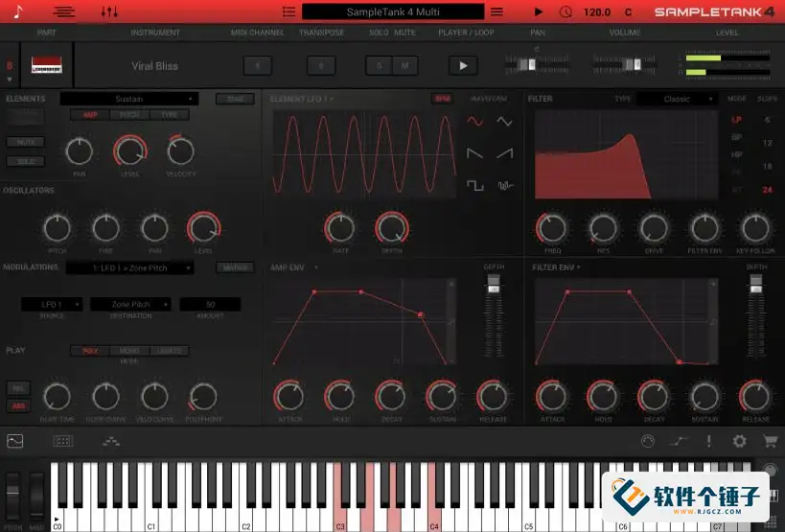Click the tempo value 120.0

pos(597,12)
